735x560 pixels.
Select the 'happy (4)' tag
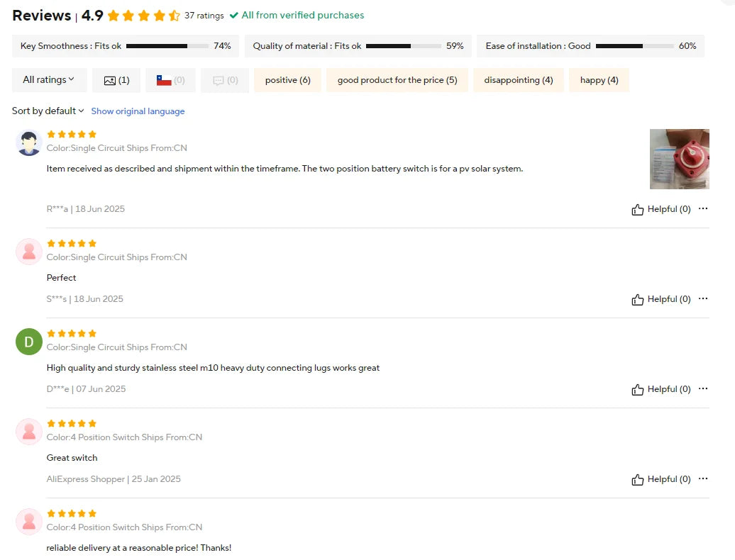tap(599, 80)
